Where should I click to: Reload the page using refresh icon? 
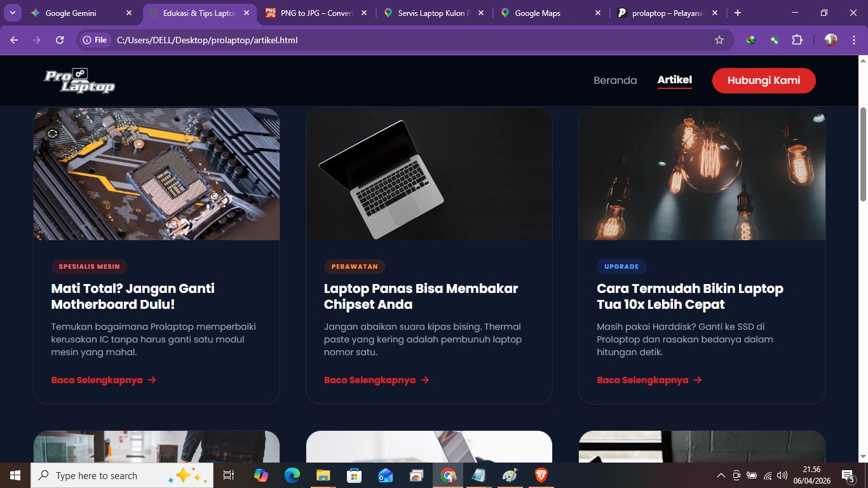point(60,40)
